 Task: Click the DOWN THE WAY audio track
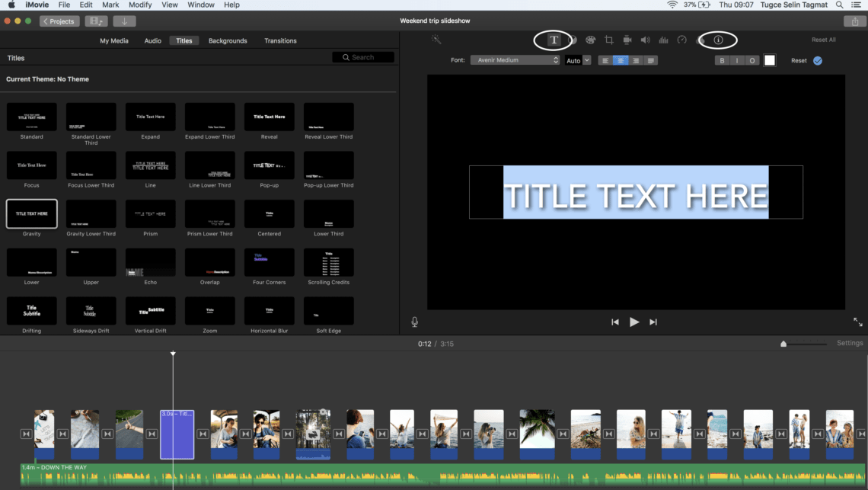[x=443, y=475]
